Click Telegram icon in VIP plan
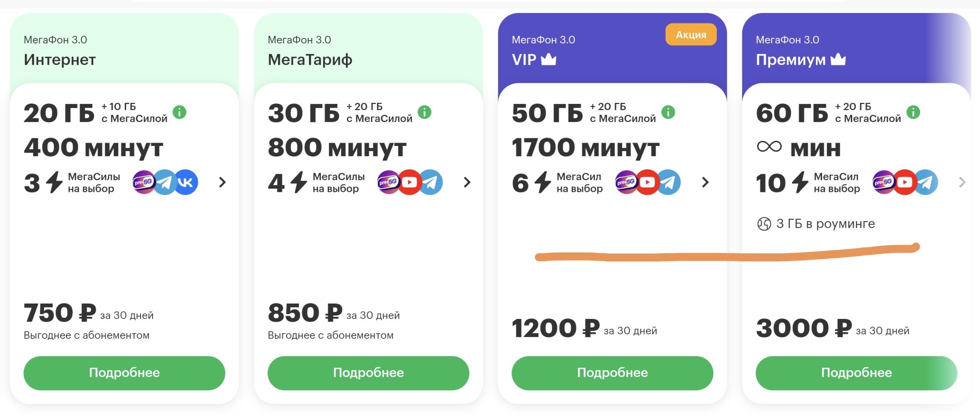 pos(669,182)
